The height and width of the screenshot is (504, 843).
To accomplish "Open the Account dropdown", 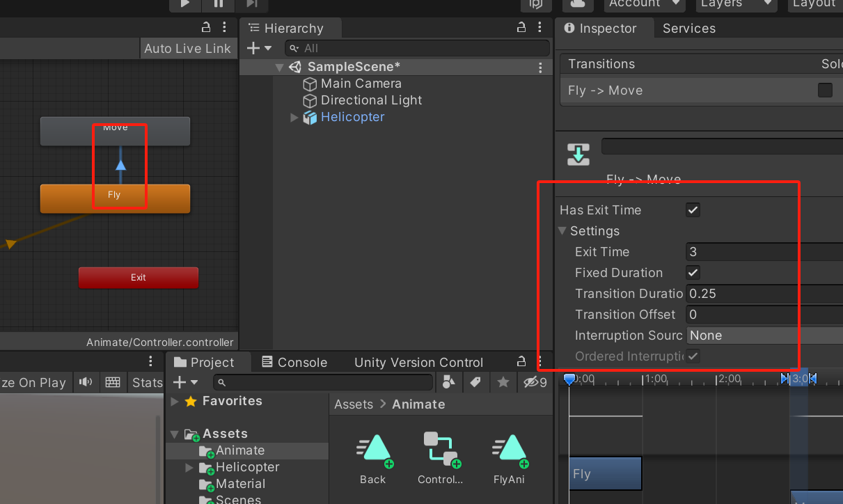I will tap(644, 4).
